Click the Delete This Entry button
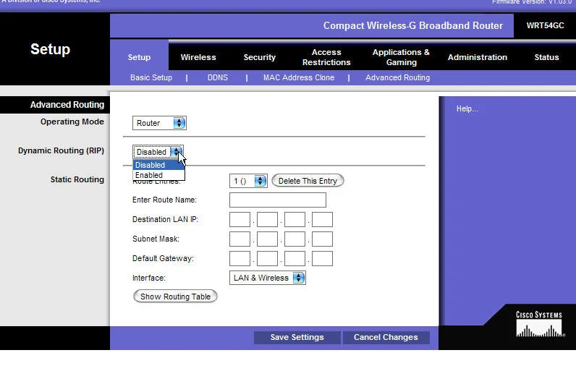 coord(308,181)
